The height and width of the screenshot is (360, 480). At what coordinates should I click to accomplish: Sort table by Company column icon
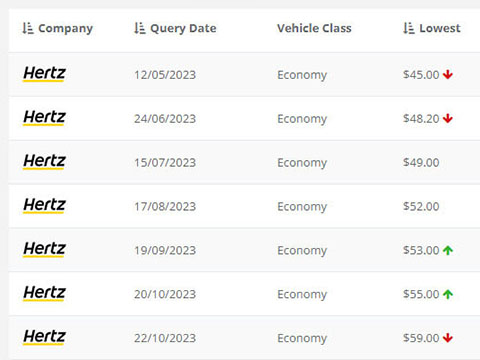pos(28,28)
